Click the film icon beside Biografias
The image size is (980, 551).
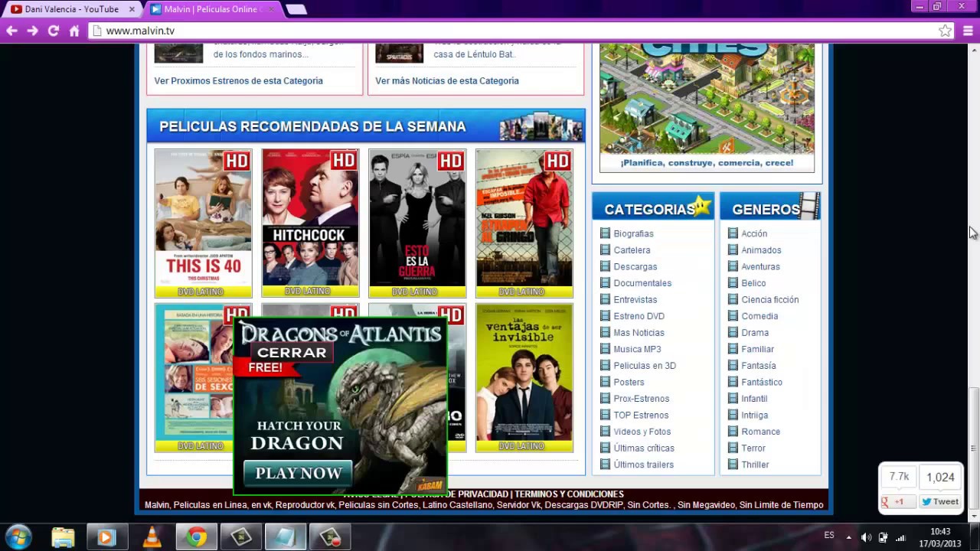pyautogui.click(x=605, y=233)
